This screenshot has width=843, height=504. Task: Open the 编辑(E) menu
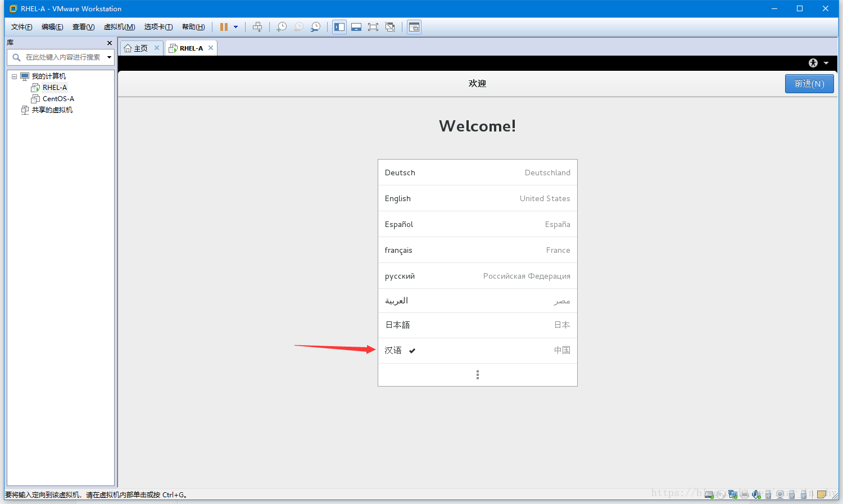(x=52, y=27)
